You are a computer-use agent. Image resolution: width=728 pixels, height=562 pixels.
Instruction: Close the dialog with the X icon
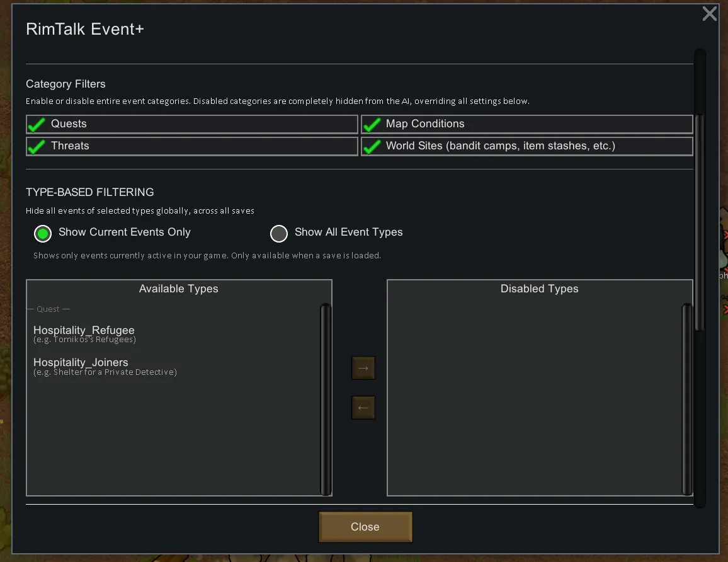(709, 14)
